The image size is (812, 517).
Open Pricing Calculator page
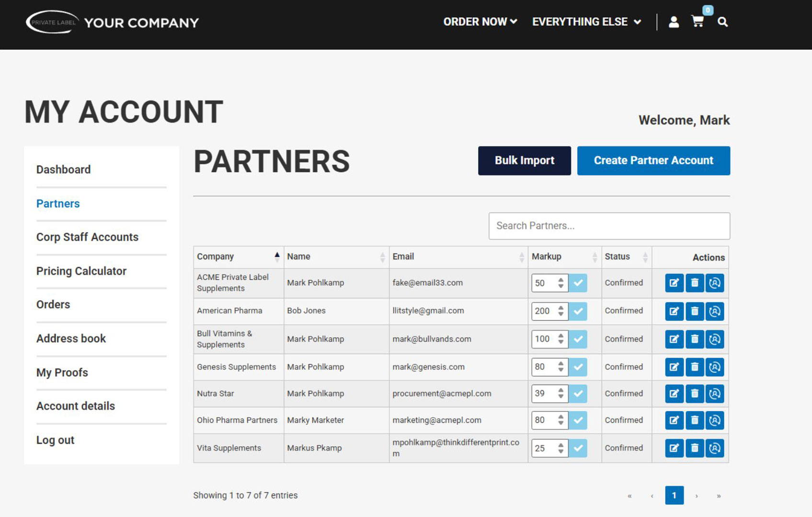pos(81,271)
